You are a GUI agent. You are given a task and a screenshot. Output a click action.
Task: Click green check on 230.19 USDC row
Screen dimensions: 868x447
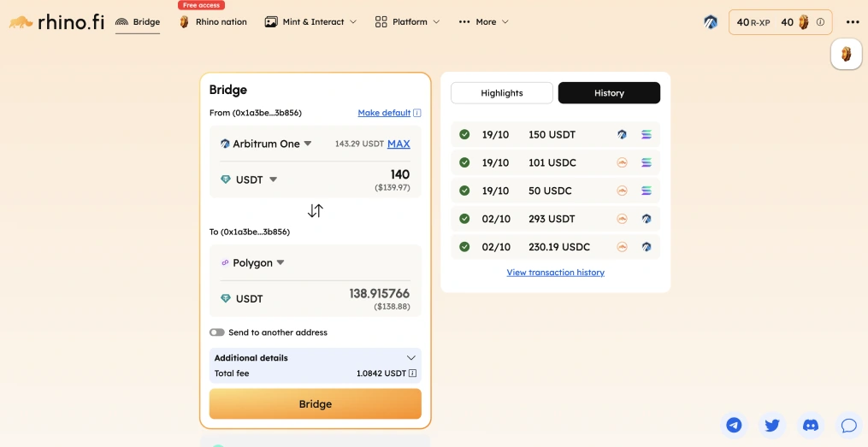click(464, 247)
